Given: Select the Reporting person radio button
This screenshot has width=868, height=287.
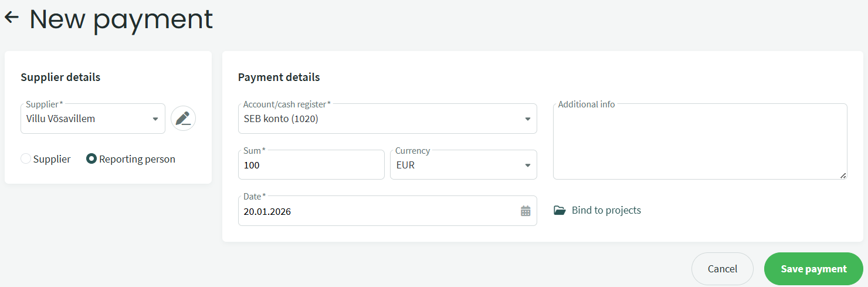Looking at the screenshot, I should click(x=91, y=159).
